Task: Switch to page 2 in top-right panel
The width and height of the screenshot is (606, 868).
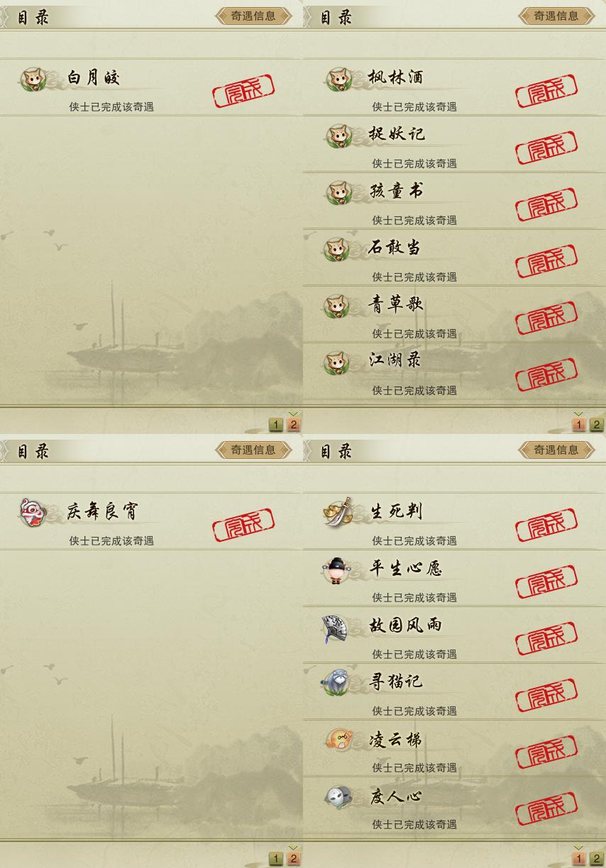Action: click(x=596, y=425)
